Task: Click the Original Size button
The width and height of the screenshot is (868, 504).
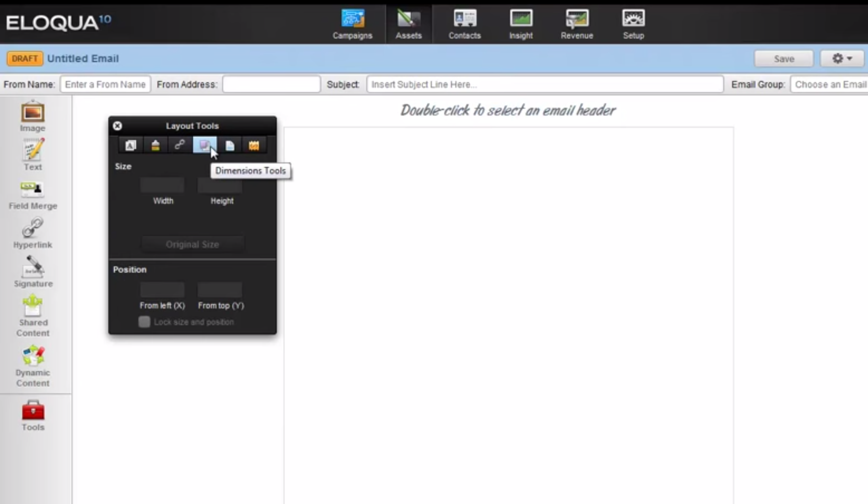Action: (193, 244)
